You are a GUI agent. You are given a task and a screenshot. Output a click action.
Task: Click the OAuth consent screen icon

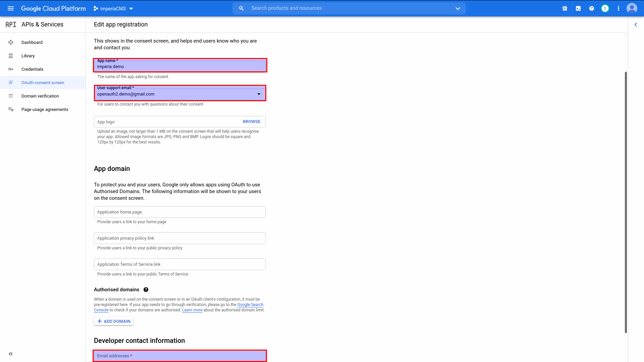[x=11, y=82]
